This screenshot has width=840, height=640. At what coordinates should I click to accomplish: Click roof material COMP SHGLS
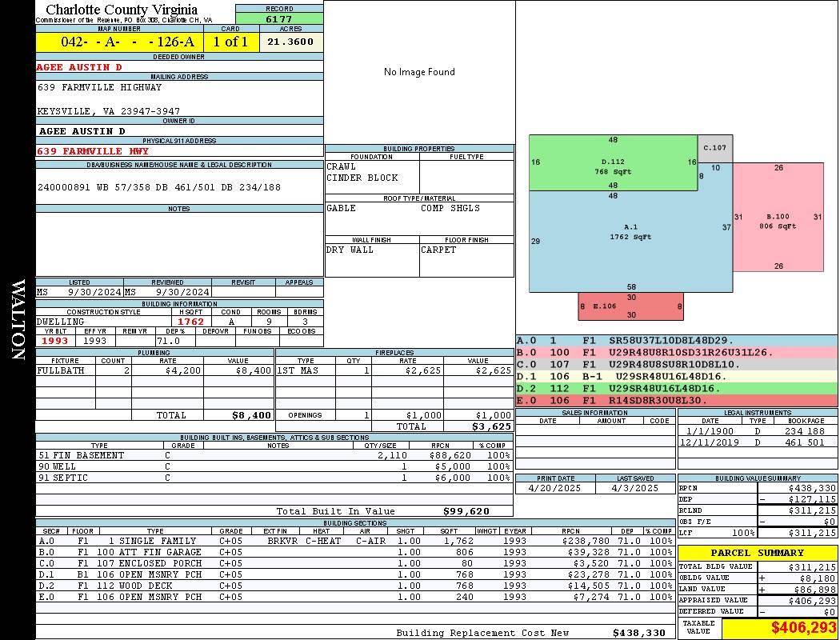(450, 208)
